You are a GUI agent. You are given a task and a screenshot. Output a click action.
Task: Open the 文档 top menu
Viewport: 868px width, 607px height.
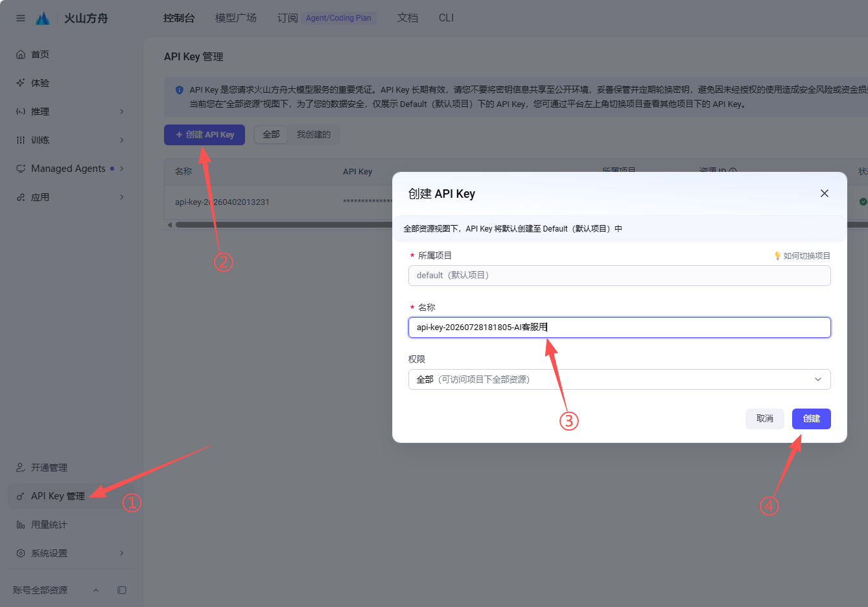coord(408,18)
